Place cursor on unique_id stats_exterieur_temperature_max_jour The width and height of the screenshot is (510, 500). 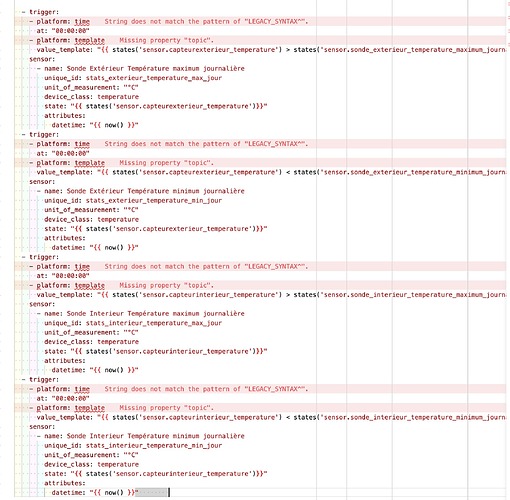[133, 78]
